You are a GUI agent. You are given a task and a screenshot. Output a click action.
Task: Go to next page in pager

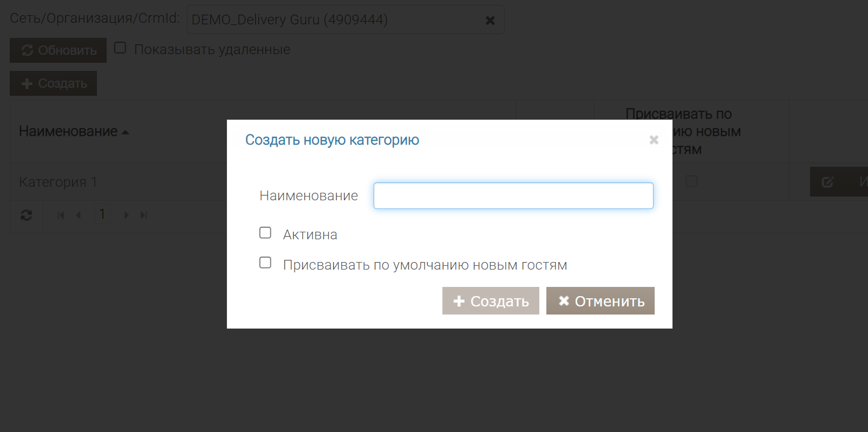point(126,215)
